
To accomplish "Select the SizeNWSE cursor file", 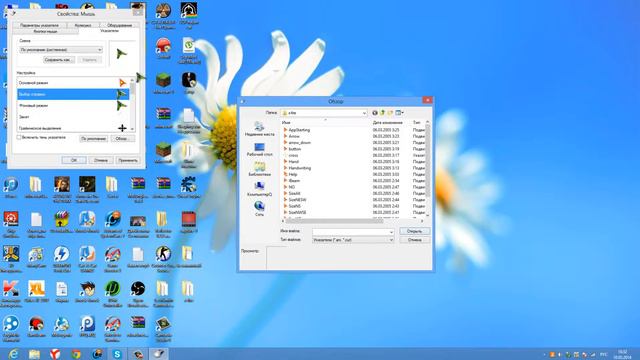I will coord(295,213).
